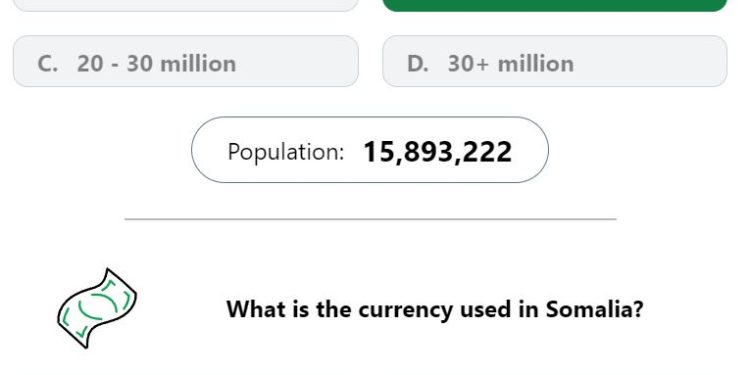Click the population value 15,893,222
The image size is (750, 375).
[438, 152]
